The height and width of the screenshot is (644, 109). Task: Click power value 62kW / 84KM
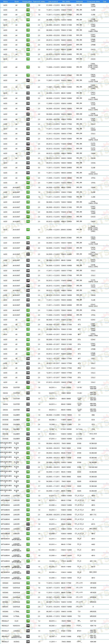coord(66,626)
